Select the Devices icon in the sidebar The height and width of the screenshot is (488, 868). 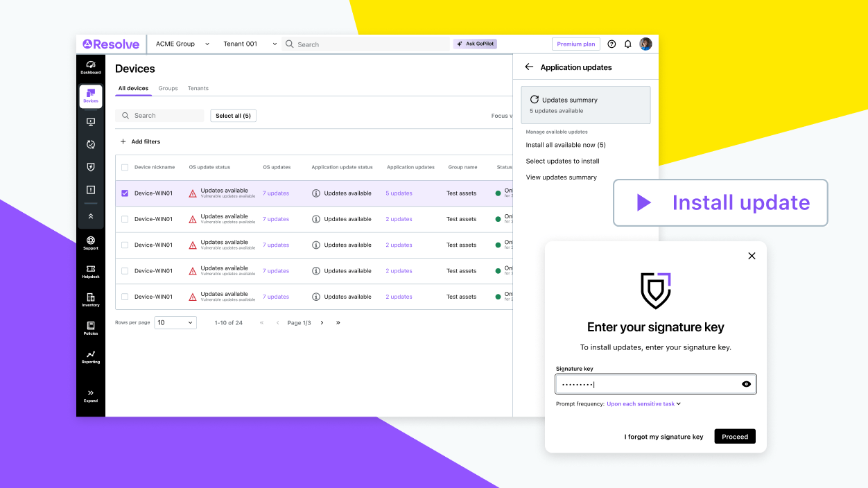[x=91, y=96]
